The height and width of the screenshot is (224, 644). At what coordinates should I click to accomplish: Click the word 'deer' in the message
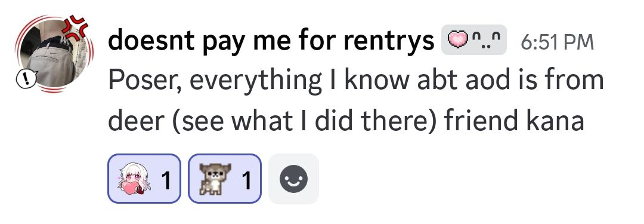[137, 121]
